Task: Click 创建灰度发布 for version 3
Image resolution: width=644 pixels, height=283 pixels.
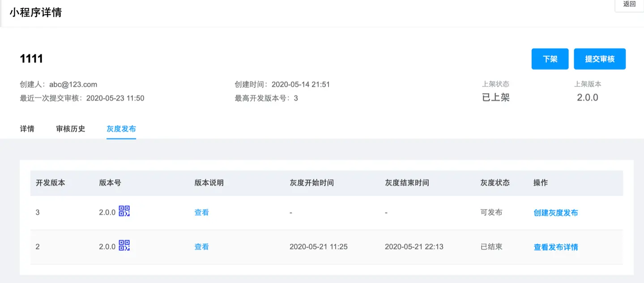Action: click(556, 213)
